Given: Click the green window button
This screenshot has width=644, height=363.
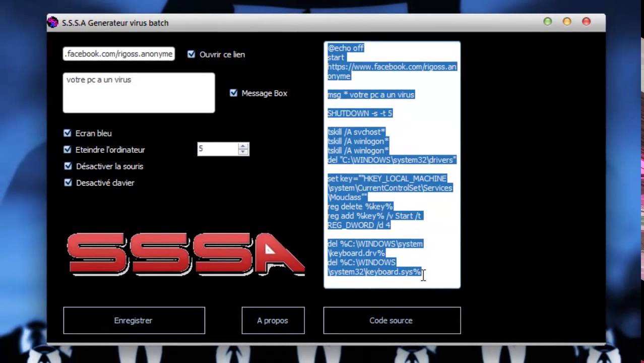Looking at the screenshot, I should click(548, 21).
